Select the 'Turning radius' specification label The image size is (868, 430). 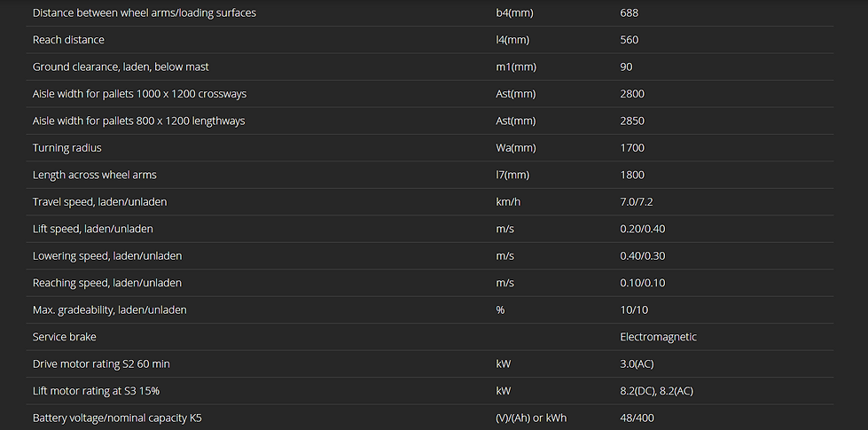66,148
